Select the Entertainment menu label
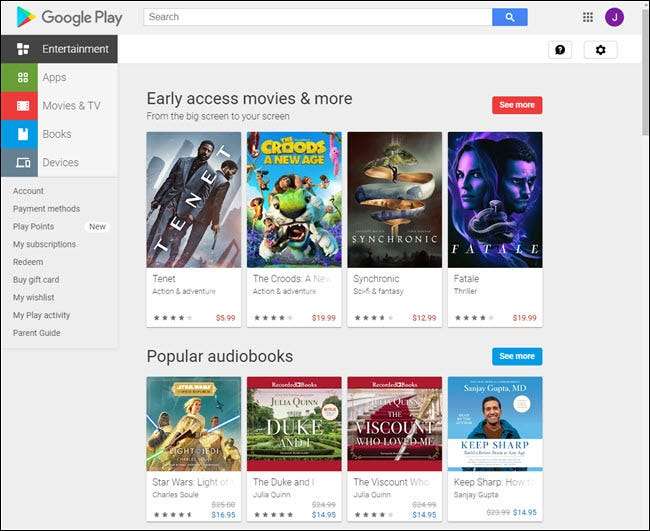Image resolution: width=650 pixels, height=531 pixels. [75, 49]
